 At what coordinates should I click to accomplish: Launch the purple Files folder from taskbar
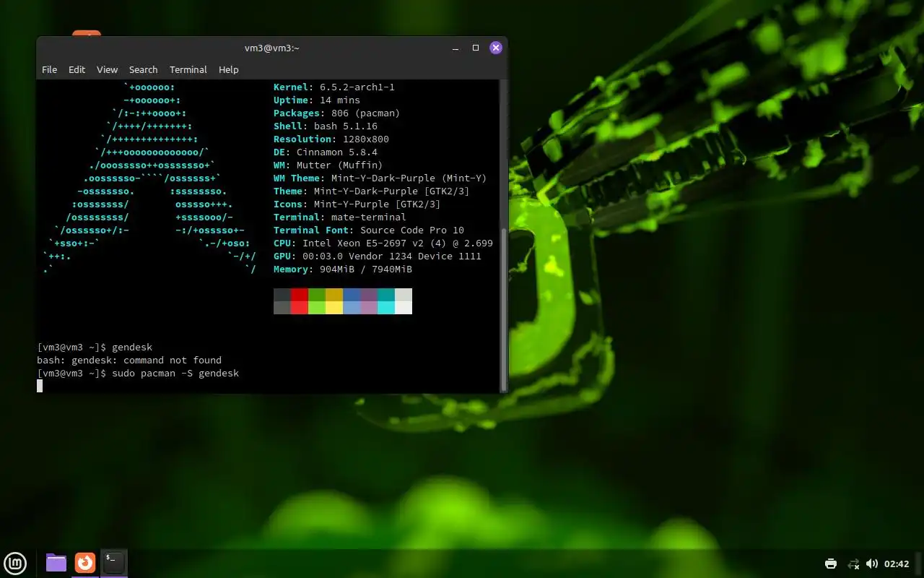coord(56,563)
